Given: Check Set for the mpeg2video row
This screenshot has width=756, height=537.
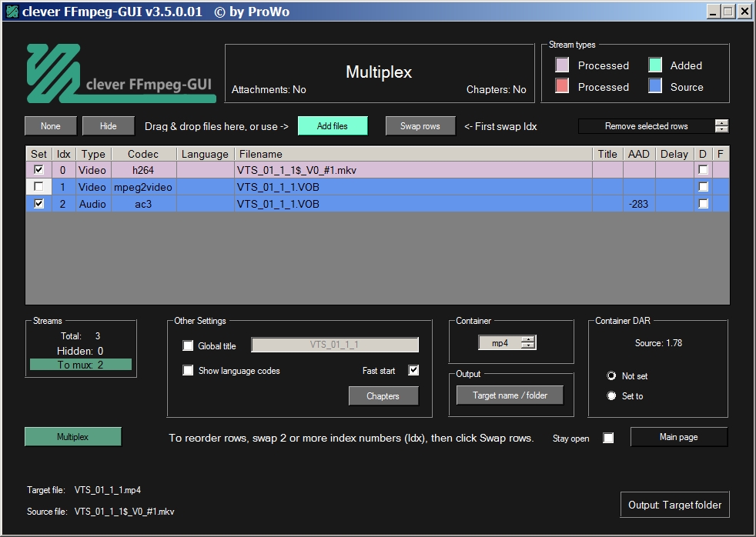Looking at the screenshot, I should pyautogui.click(x=38, y=186).
